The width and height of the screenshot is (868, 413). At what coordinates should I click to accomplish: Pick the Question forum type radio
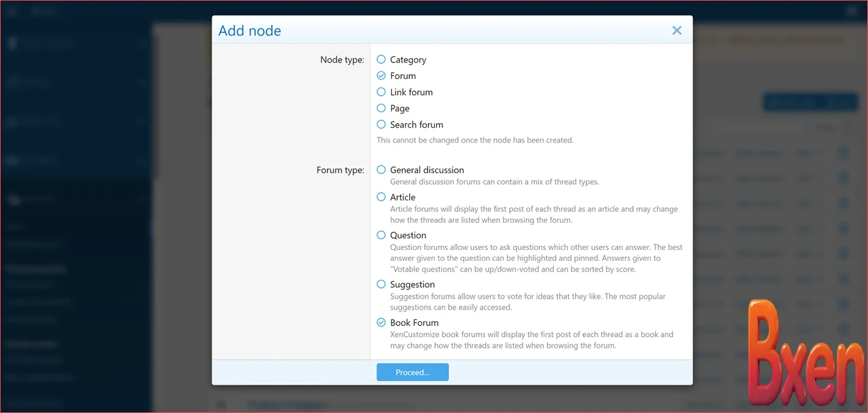[x=381, y=235]
